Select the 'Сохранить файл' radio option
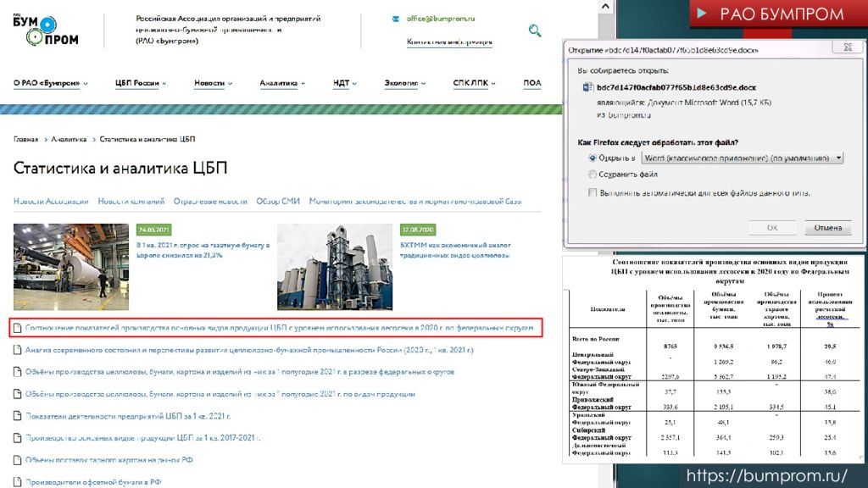 click(593, 175)
